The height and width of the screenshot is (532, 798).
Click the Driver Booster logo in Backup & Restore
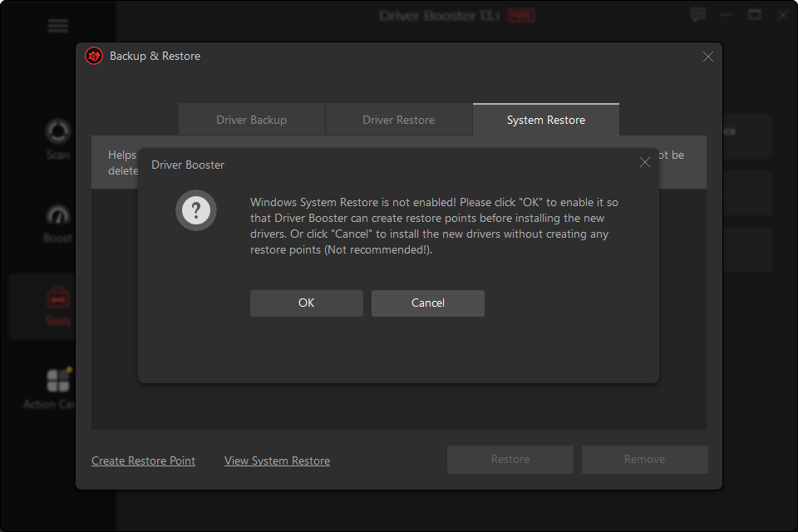point(94,57)
